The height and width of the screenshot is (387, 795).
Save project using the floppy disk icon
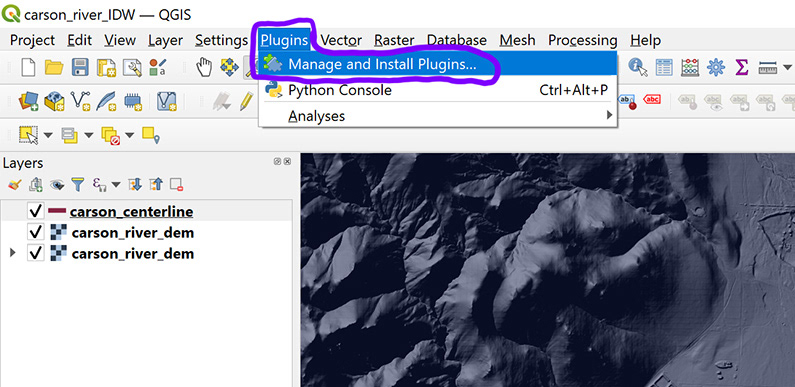pyautogui.click(x=80, y=67)
